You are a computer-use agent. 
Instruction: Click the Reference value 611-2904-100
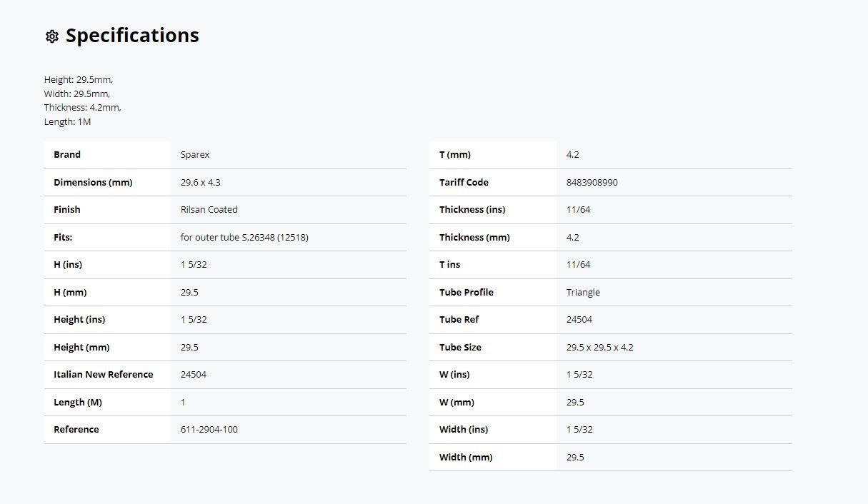tap(209, 429)
